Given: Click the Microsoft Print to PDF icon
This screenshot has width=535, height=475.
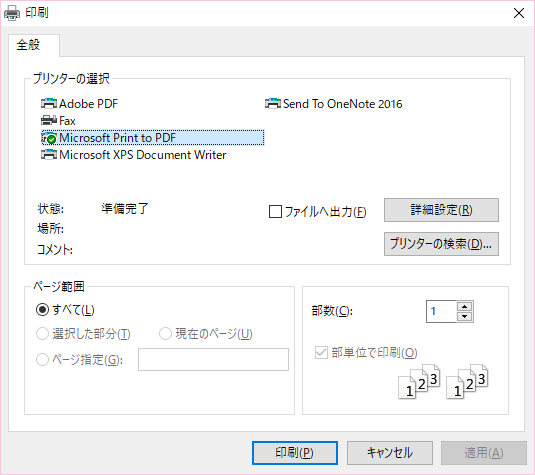Looking at the screenshot, I should pyautogui.click(x=49, y=138).
